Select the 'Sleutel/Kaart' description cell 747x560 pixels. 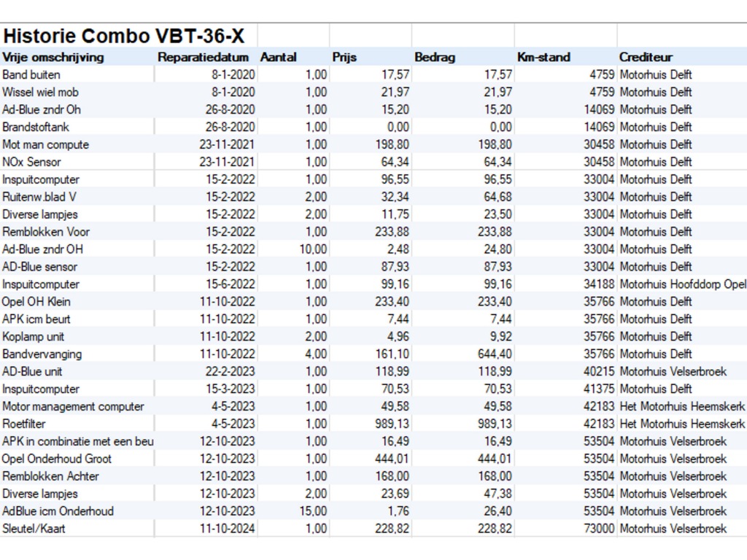pos(34,529)
